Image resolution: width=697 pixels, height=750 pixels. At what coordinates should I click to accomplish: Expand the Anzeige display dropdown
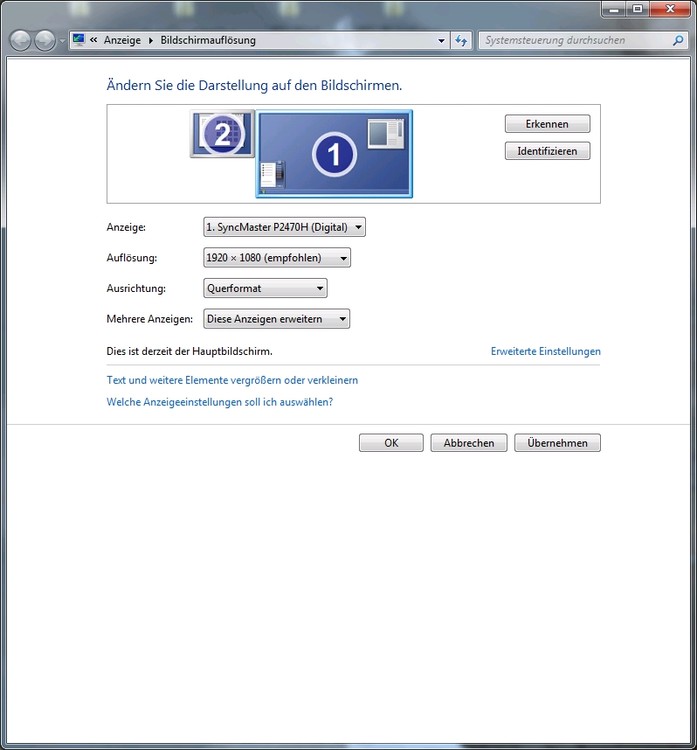pos(285,227)
